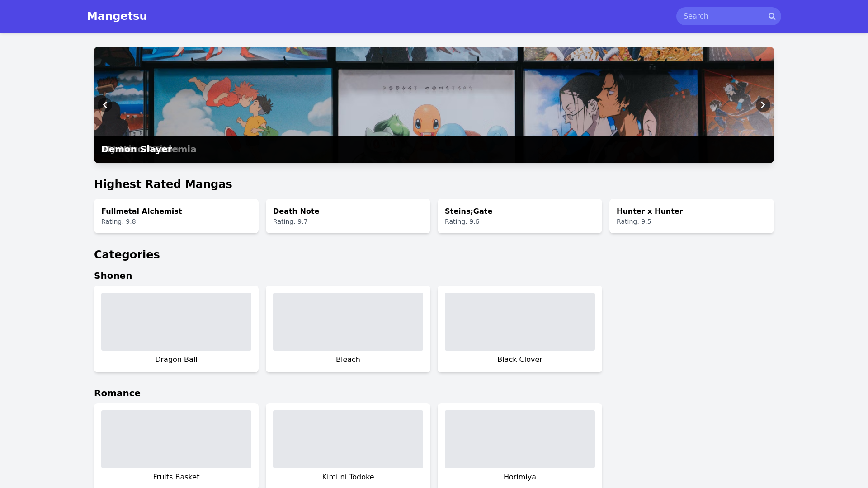Advance to next carousel slide
This screenshot has height=488, width=868.
point(763,105)
